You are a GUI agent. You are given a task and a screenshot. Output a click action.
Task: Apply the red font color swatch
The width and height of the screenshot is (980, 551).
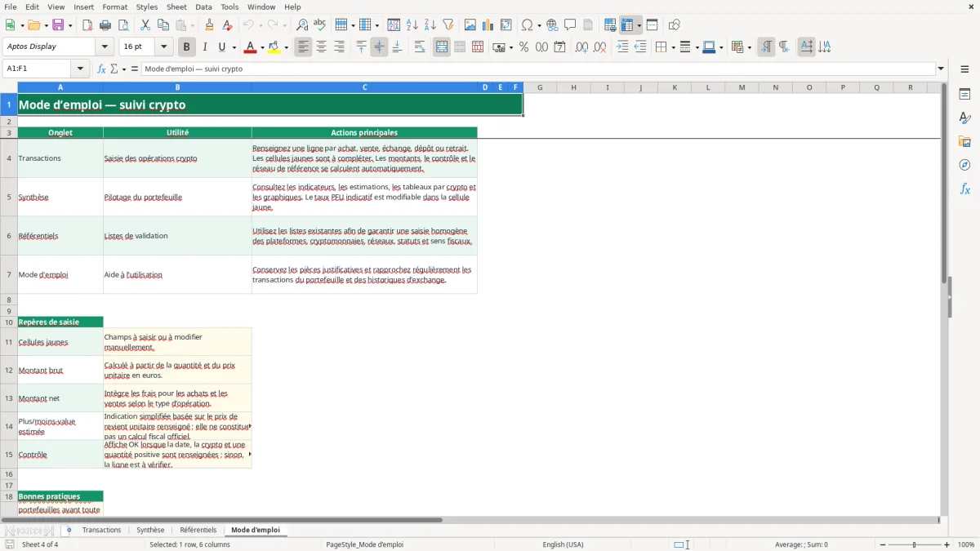click(250, 47)
